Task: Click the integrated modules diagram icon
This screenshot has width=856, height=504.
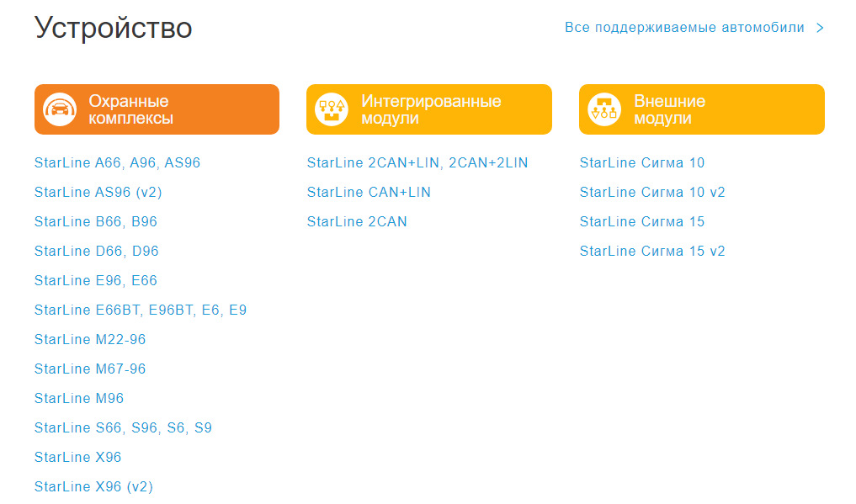Action: (x=332, y=109)
